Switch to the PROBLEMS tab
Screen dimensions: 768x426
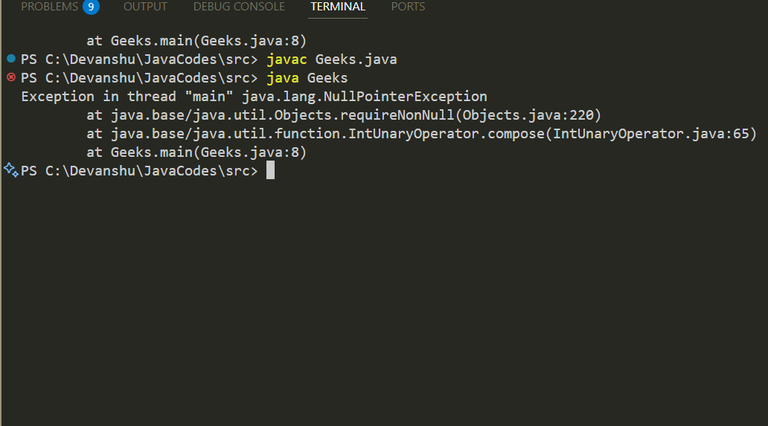(x=49, y=7)
